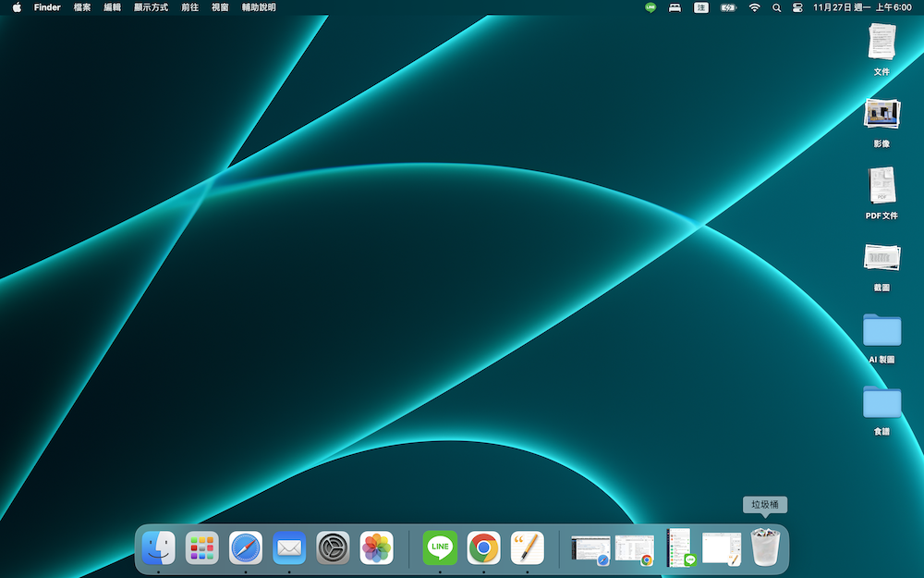Click the Spotlight search magnifier icon
924x578 pixels.
[776, 7]
